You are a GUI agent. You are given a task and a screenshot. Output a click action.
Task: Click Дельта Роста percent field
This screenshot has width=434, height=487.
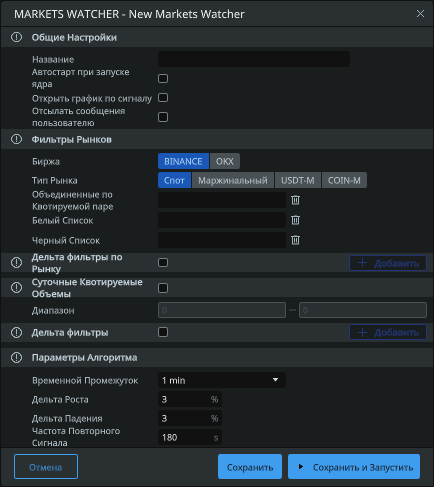click(190, 399)
